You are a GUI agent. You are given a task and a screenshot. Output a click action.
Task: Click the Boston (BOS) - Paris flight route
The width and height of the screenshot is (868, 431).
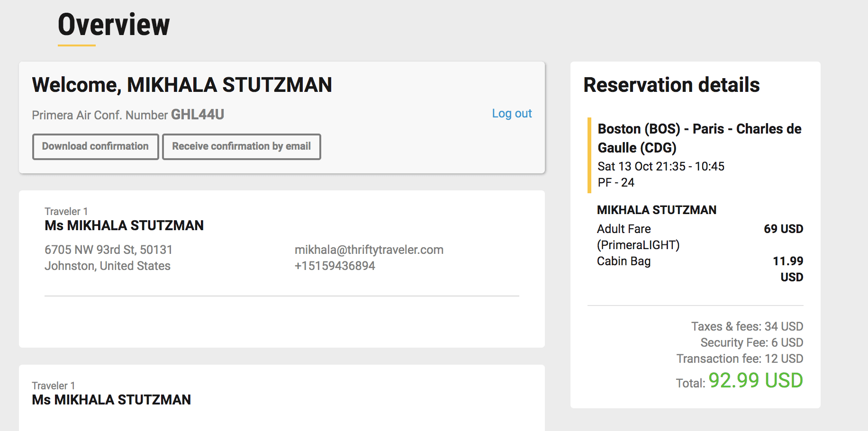coord(699,138)
